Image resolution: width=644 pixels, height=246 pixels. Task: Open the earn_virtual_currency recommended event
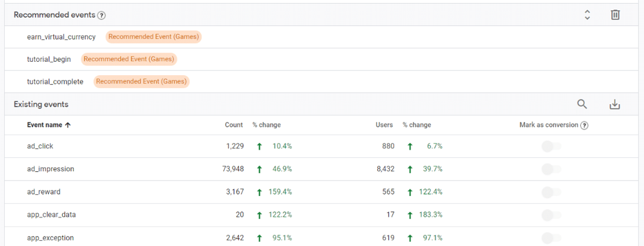pyautogui.click(x=61, y=37)
